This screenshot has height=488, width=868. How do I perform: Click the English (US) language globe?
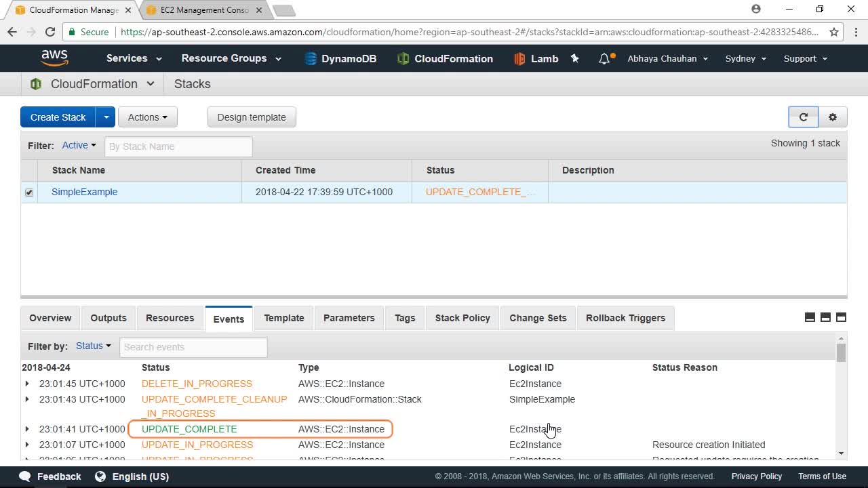click(100, 476)
